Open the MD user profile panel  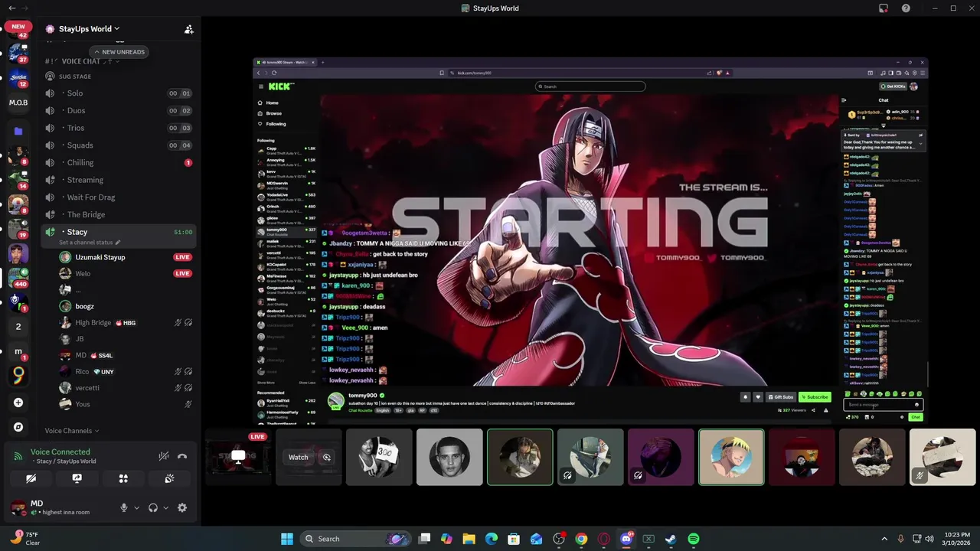click(x=61, y=507)
